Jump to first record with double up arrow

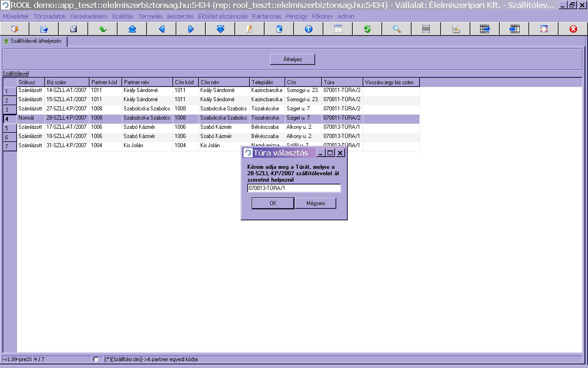132,29
